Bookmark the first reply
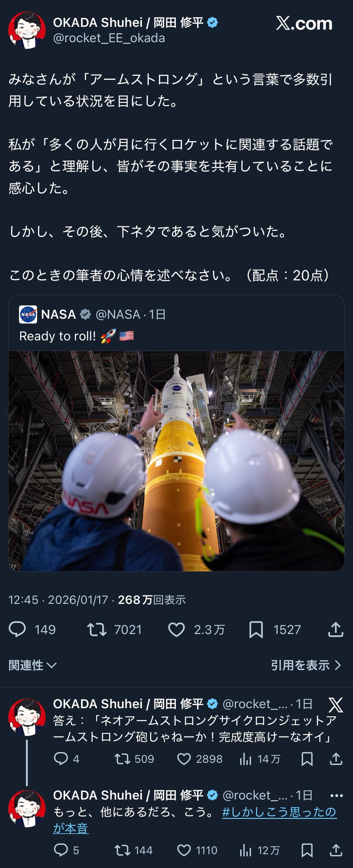The width and height of the screenshot is (353, 868). click(x=307, y=759)
